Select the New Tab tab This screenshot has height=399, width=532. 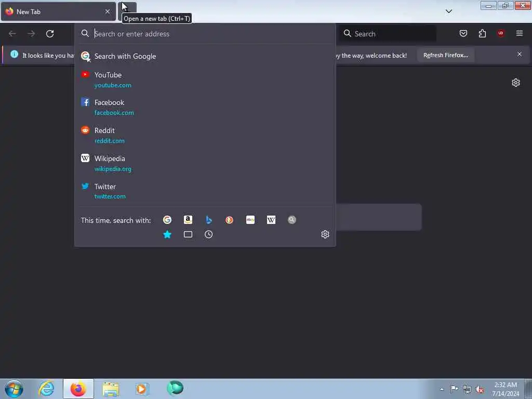pyautogui.click(x=58, y=11)
